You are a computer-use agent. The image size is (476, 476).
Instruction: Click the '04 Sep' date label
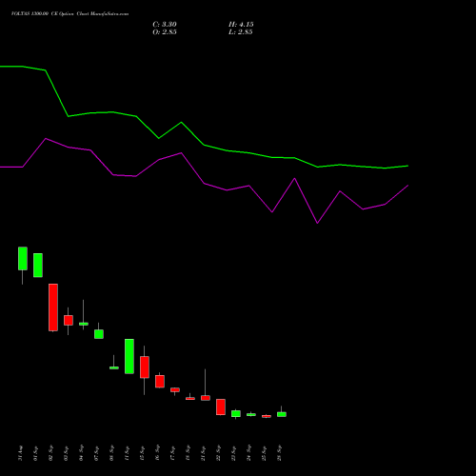[x=82, y=453]
